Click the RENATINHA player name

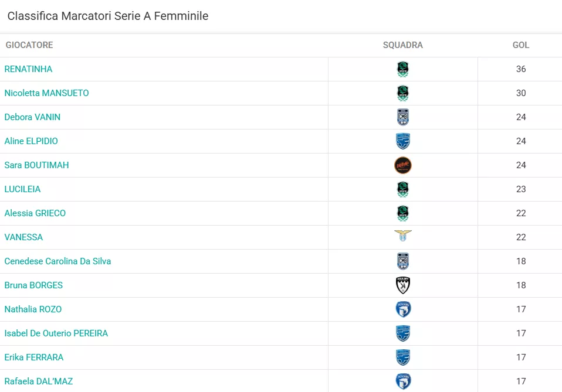(x=28, y=69)
